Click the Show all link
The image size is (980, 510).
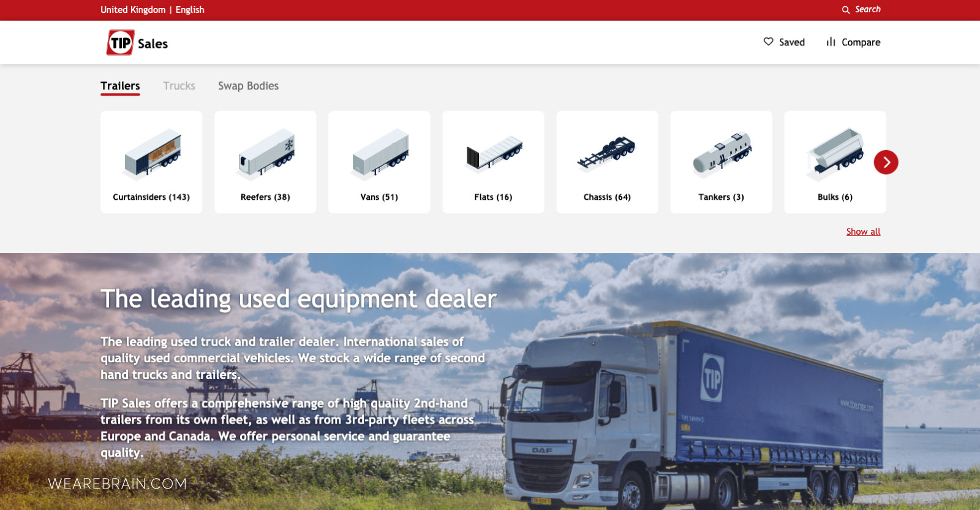[x=863, y=232]
